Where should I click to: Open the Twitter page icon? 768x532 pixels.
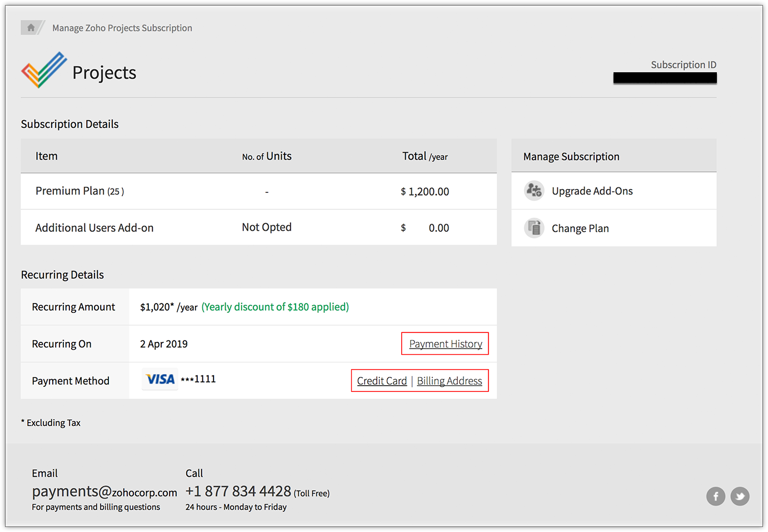[740, 496]
